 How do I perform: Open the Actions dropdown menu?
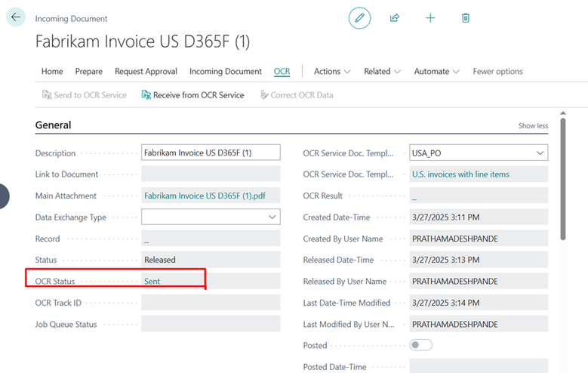(332, 71)
